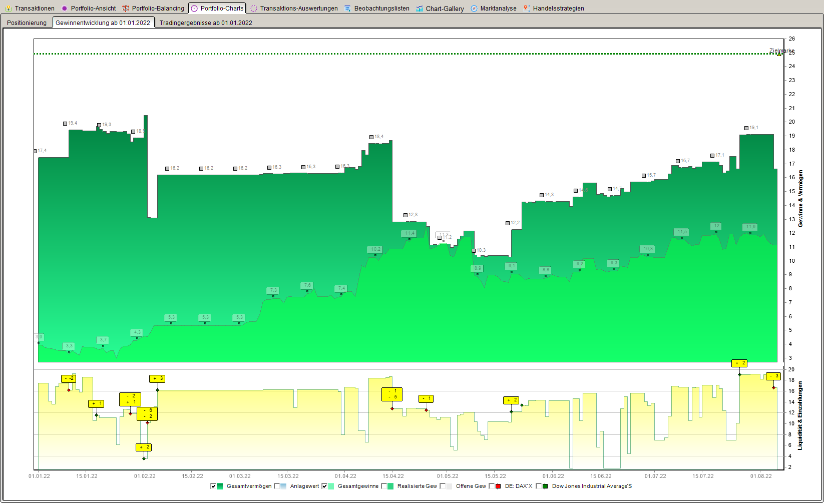Screen dimensions: 824x504
Task: Click the Portfolio-Charts circle icon
Action: coord(194,8)
